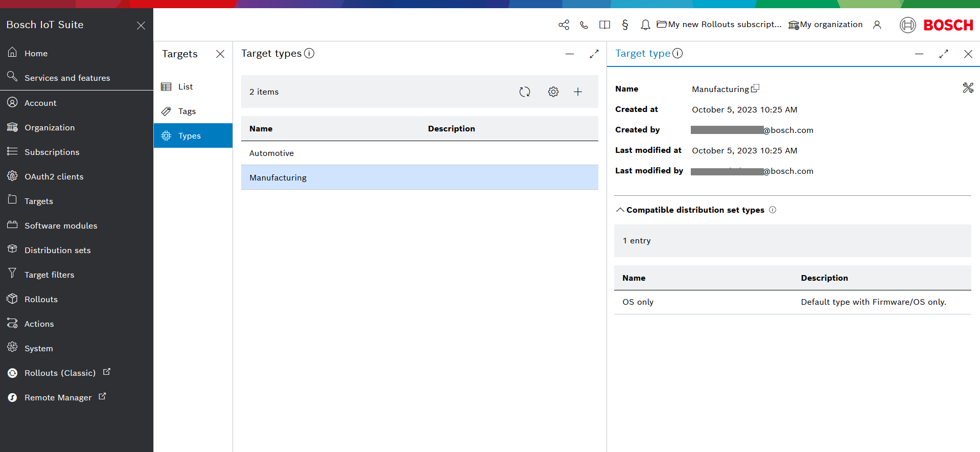Open My new Rollouts subscription selector

719,25
